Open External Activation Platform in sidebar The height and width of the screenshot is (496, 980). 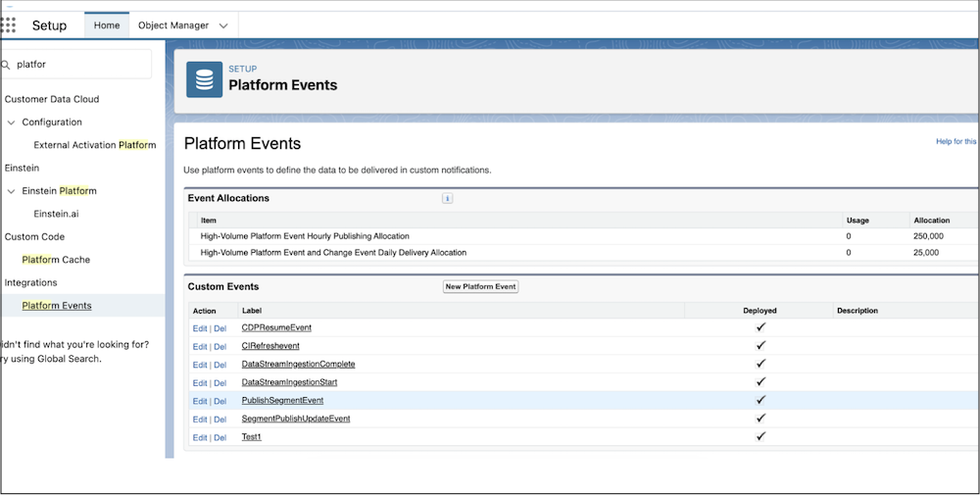pos(95,145)
